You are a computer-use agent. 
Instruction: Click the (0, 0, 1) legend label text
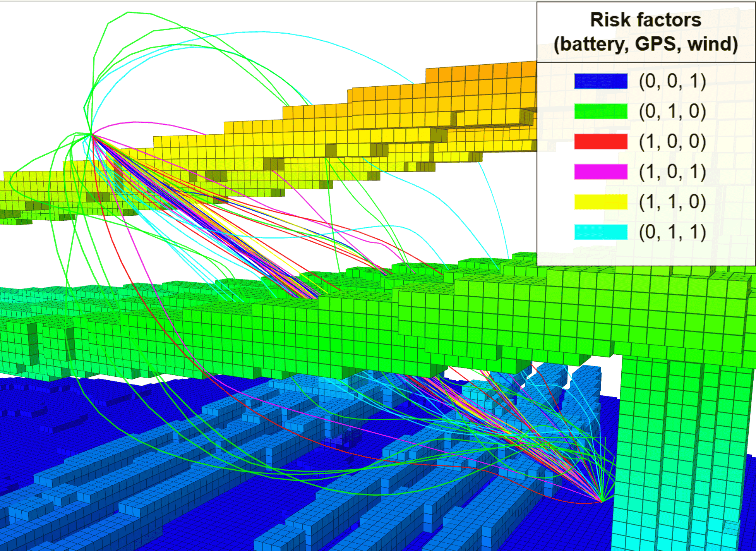point(672,81)
